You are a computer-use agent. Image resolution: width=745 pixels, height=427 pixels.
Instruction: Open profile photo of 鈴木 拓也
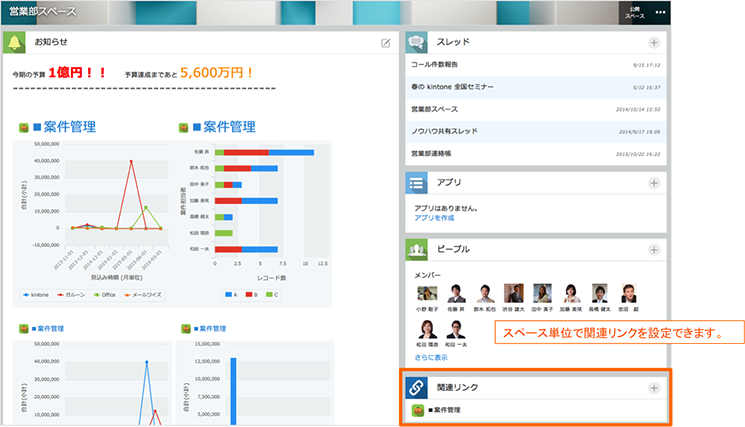click(485, 294)
